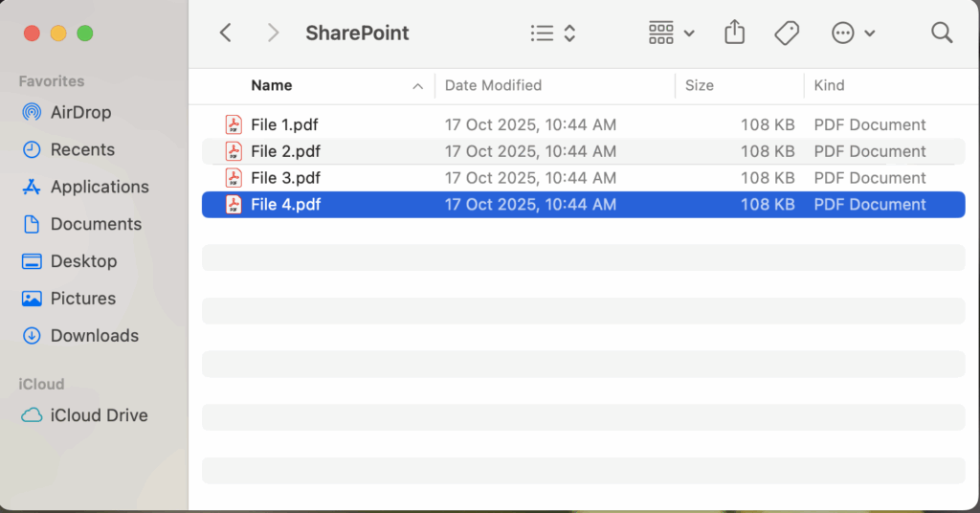Open iCloud Drive from sidebar

coord(99,415)
